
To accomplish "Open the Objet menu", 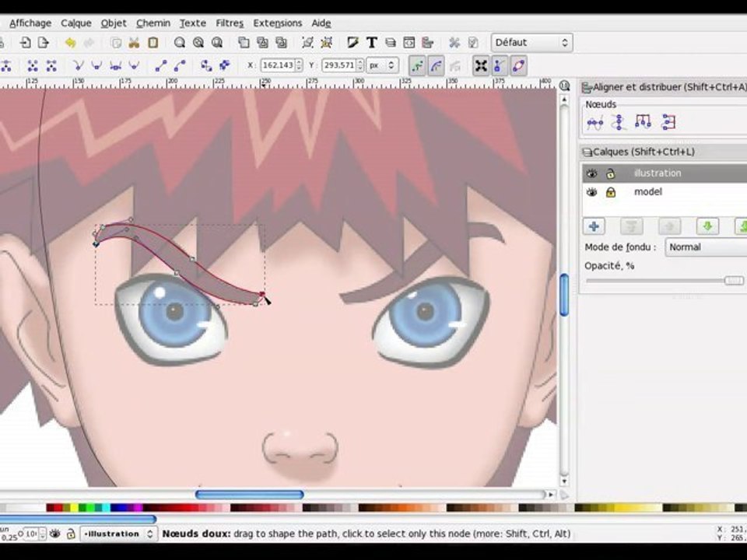I will 114,23.
